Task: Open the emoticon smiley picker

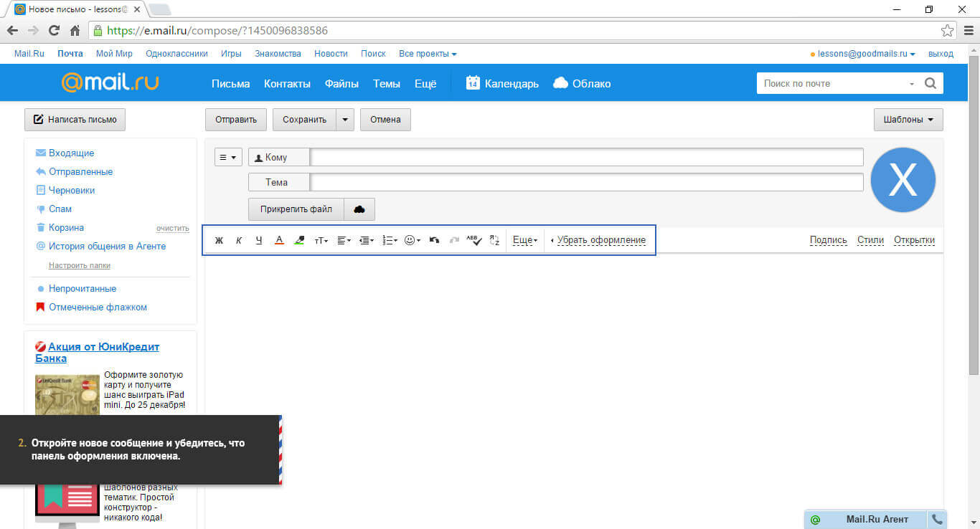Action: tap(412, 241)
